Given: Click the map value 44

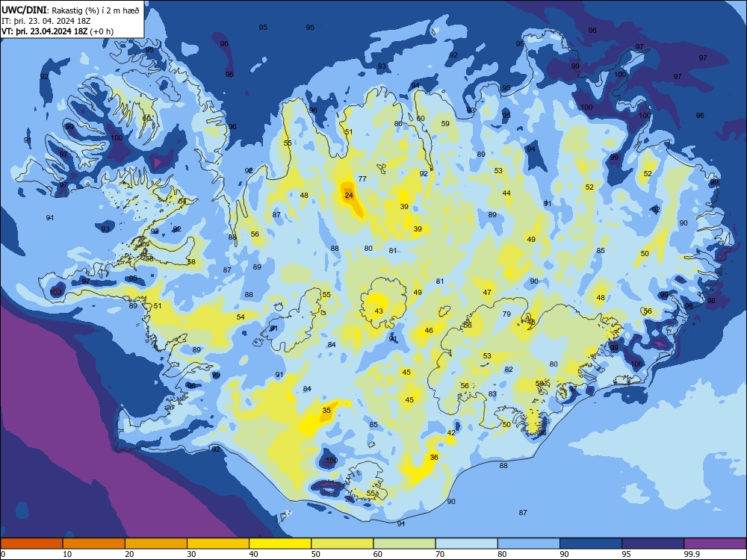Looking at the screenshot, I should click(x=506, y=193).
